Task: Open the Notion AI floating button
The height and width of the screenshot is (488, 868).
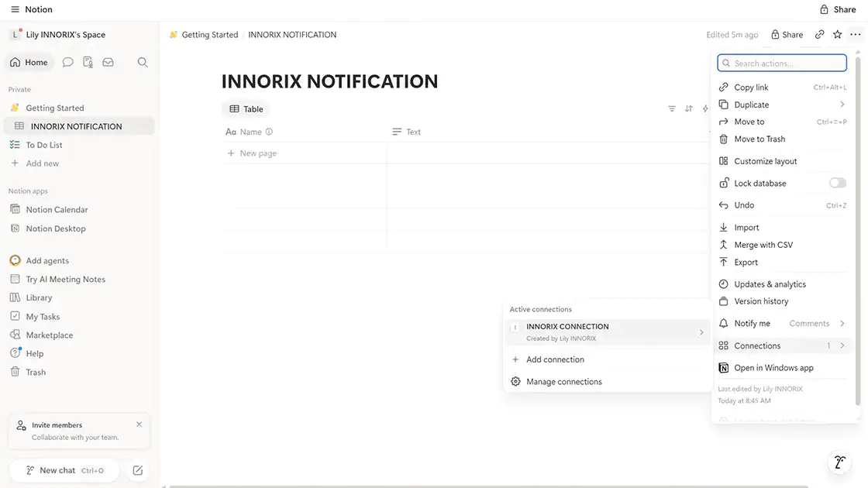Action: [839, 462]
